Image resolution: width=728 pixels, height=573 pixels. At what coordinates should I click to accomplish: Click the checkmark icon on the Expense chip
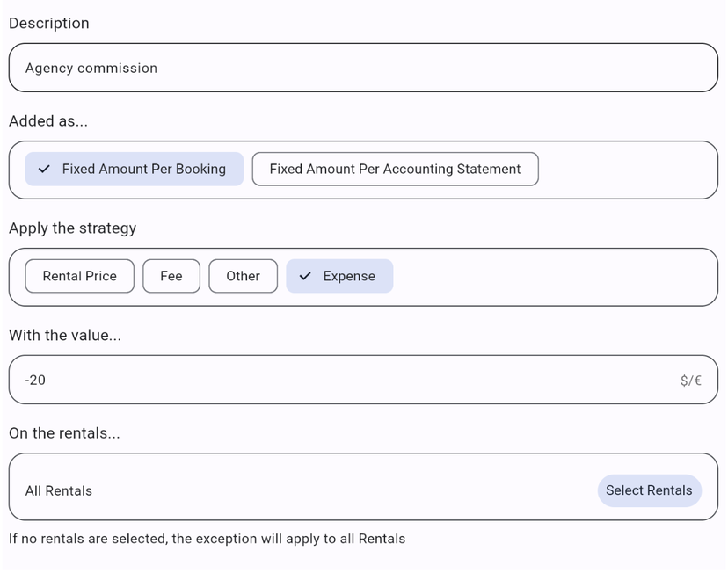tap(305, 276)
